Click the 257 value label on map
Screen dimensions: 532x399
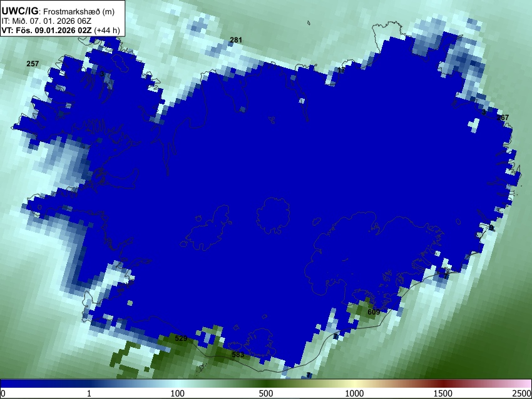click(x=33, y=64)
